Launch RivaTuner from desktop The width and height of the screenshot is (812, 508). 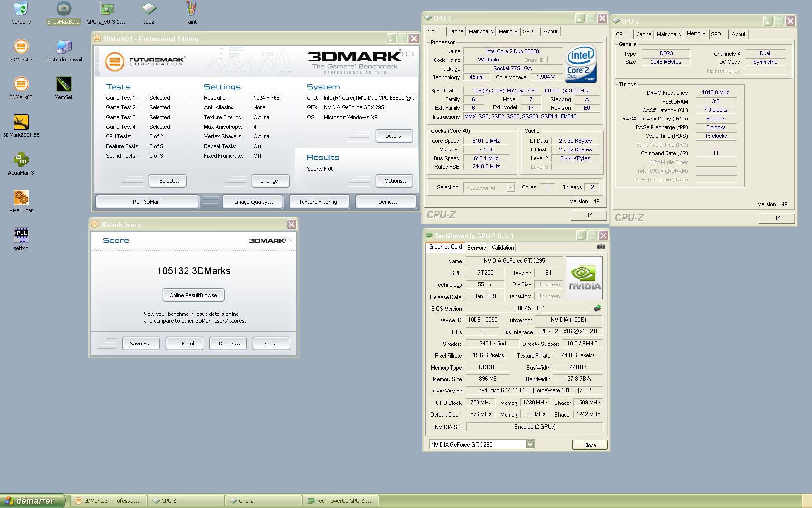click(x=21, y=202)
